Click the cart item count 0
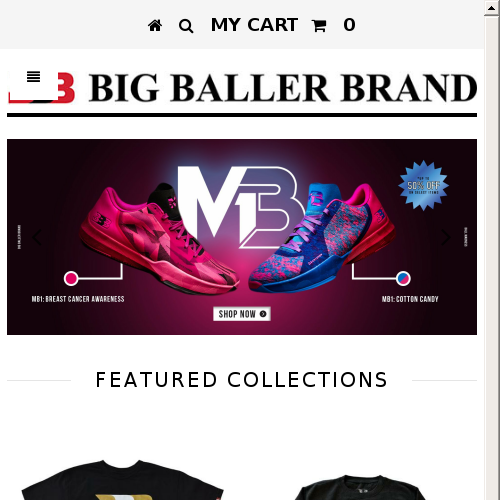The height and width of the screenshot is (500, 500). pos(349,25)
